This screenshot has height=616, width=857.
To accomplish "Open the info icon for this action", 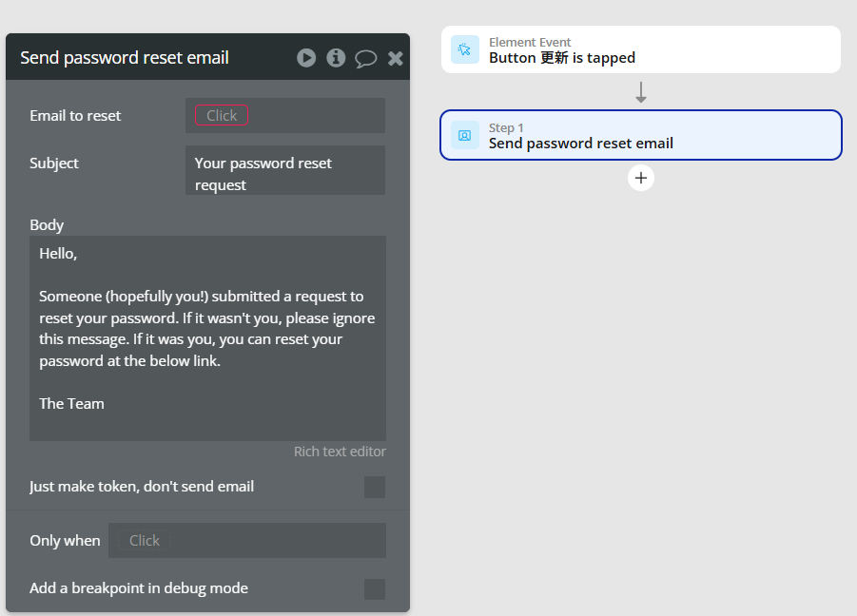I will point(336,58).
